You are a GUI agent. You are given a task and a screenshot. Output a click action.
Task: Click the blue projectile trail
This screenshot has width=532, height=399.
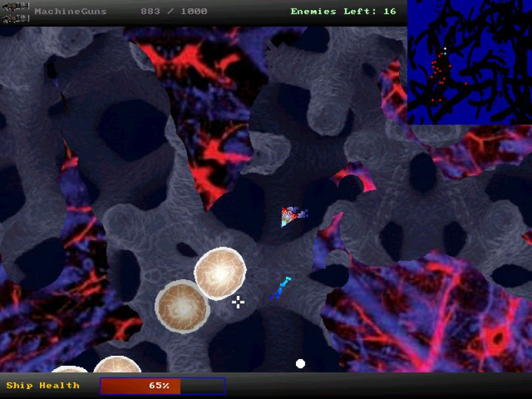coord(281,289)
